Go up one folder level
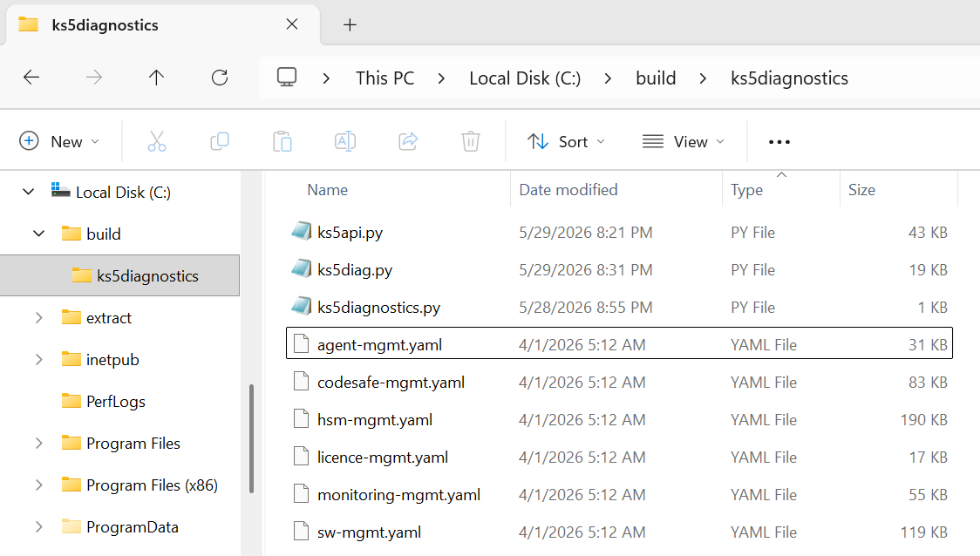Screen dimensions: 980x556 [156, 78]
